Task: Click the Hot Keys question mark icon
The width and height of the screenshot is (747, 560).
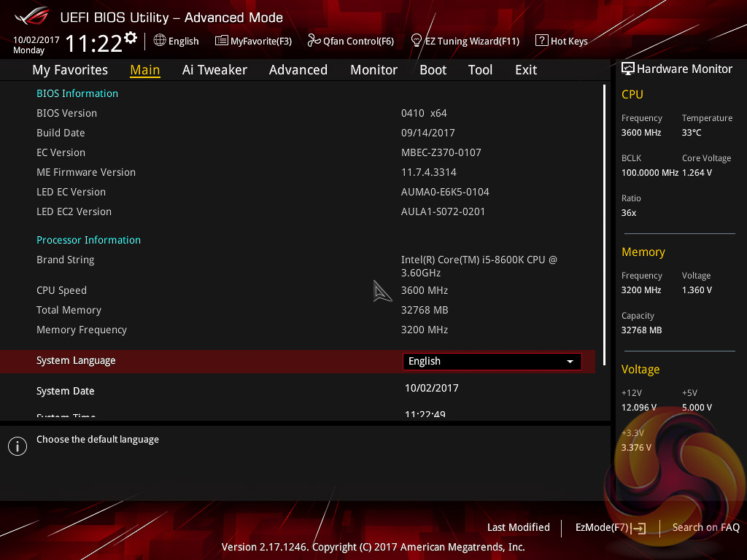Action: pyautogui.click(x=542, y=41)
